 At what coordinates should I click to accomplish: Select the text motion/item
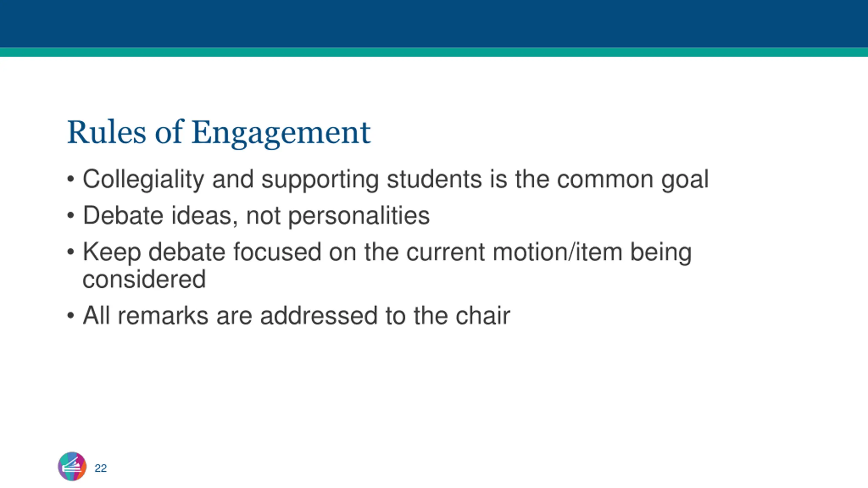pyautogui.click(x=557, y=252)
